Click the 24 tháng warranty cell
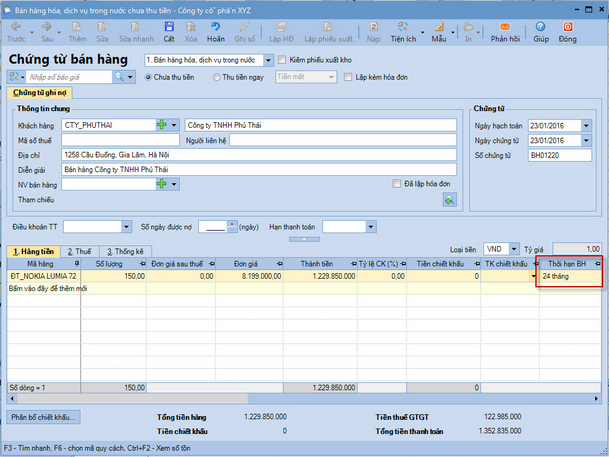 [x=570, y=276]
